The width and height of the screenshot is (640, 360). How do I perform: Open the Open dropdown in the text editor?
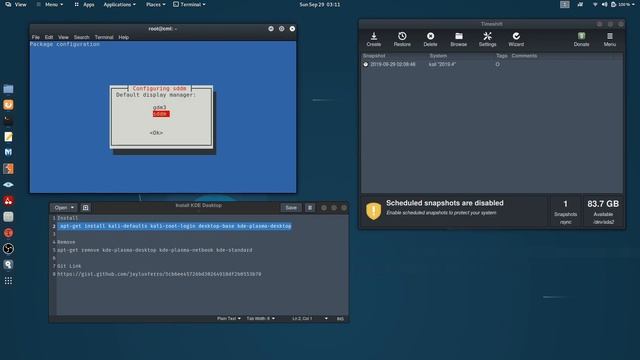[64, 208]
